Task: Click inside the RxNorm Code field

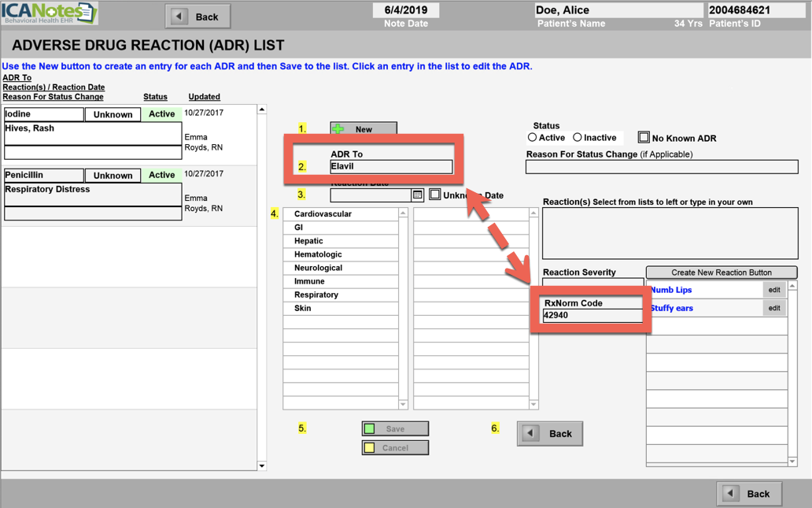Action: click(592, 314)
